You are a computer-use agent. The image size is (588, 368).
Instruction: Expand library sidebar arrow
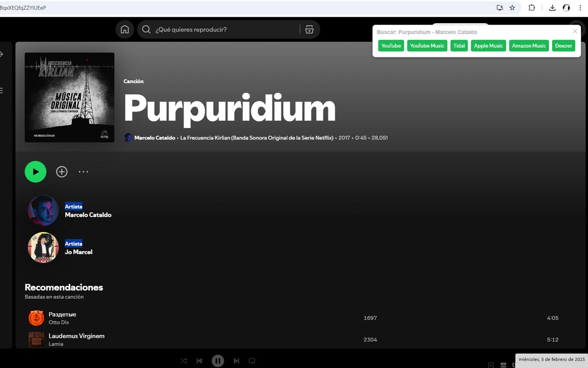pos(1,54)
